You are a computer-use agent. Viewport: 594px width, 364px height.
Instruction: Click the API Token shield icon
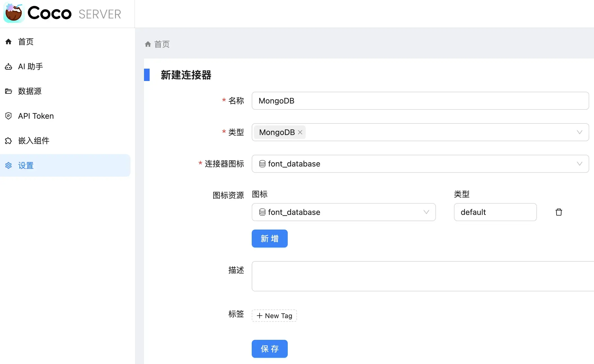click(8, 116)
